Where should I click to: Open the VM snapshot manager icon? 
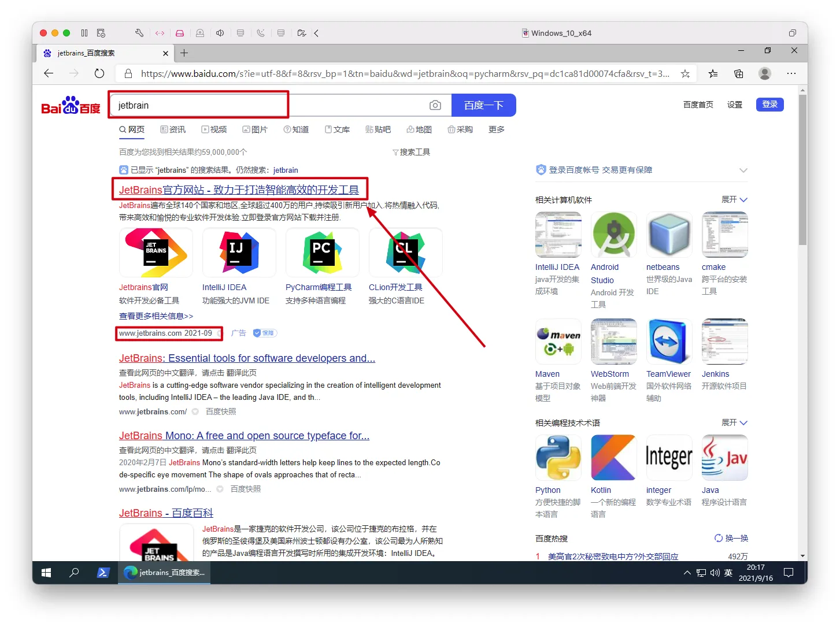(101, 33)
